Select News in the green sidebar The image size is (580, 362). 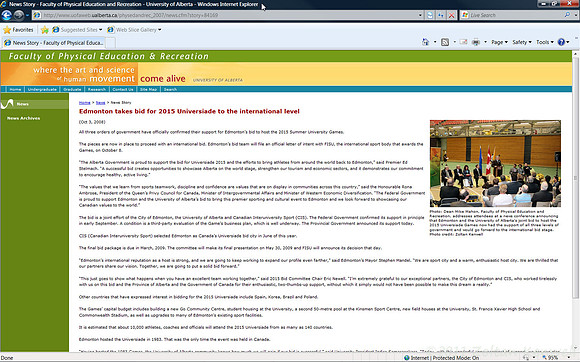coord(23,104)
